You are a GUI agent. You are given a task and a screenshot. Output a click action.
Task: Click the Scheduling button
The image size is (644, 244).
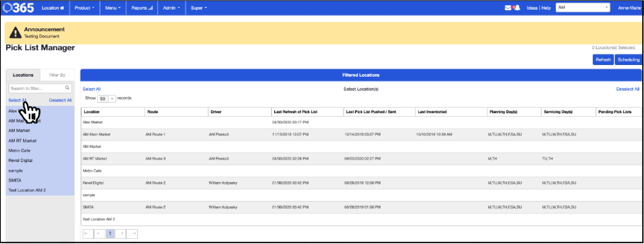pyautogui.click(x=629, y=60)
